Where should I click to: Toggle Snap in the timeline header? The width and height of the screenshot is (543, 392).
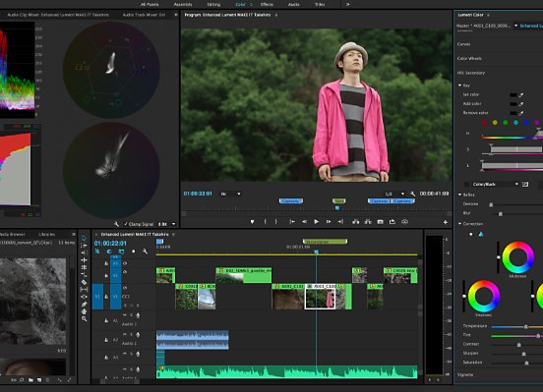tap(109, 252)
